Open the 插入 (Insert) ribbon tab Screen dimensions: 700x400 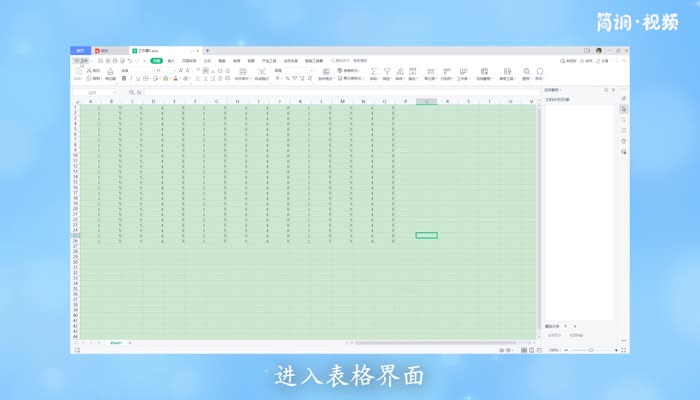point(171,61)
